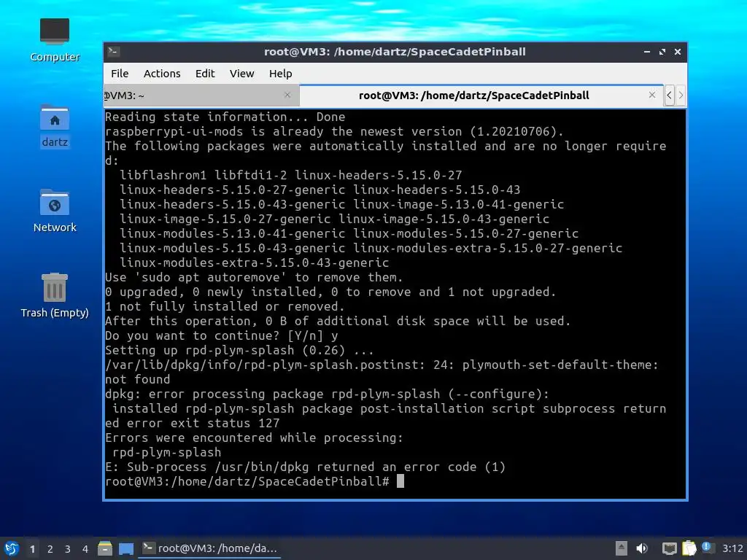Click the 3:12 clock in the taskbar
The image size is (747, 560).
tap(732, 548)
